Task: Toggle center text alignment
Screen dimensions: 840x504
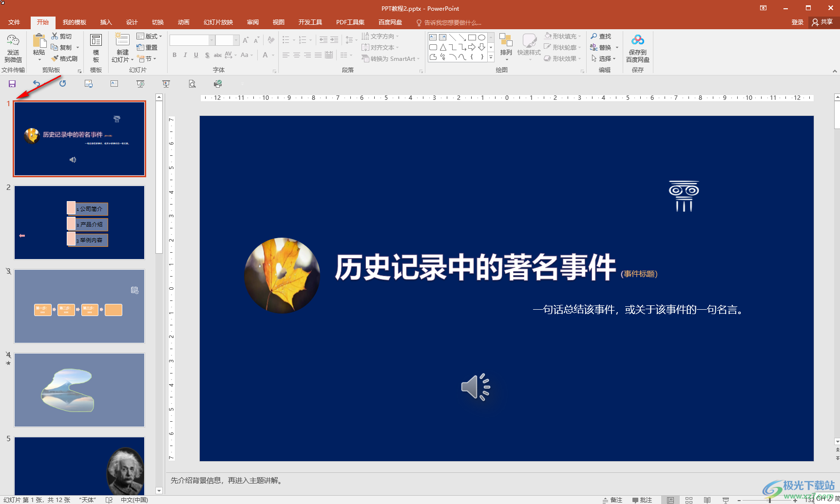Action: (297, 55)
